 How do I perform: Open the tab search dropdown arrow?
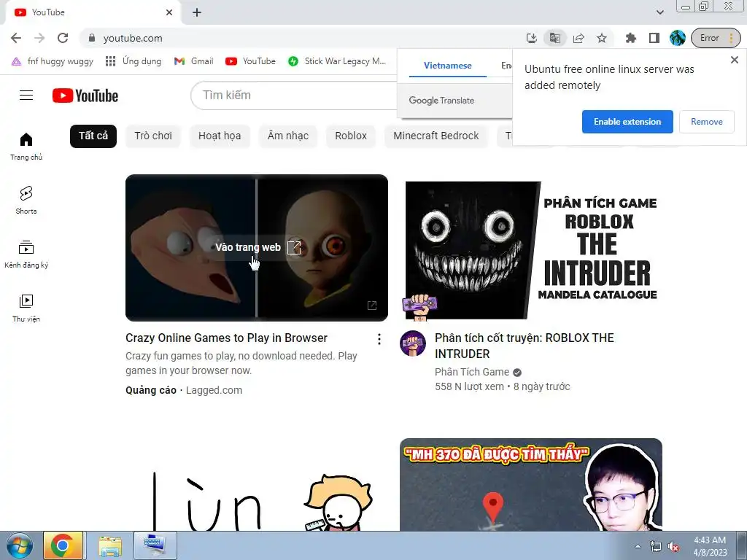click(659, 12)
